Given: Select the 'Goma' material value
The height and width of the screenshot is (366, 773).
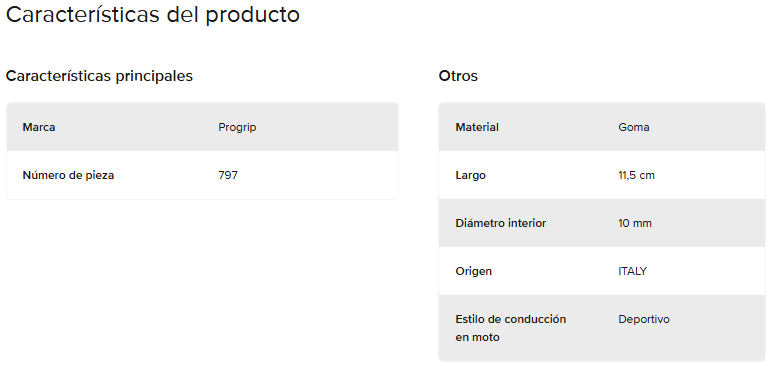Looking at the screenshot, I should pos(633,127).
